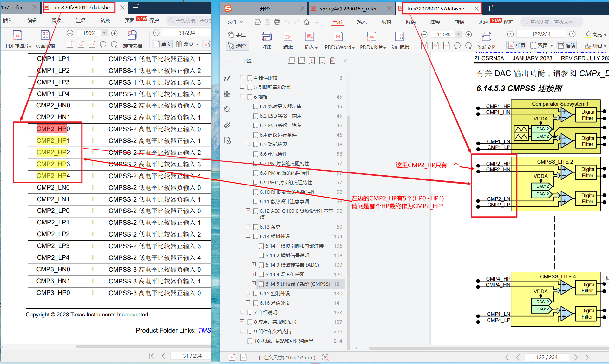
Task: Open the attachments paperclip panel
Action: (227, 125)
